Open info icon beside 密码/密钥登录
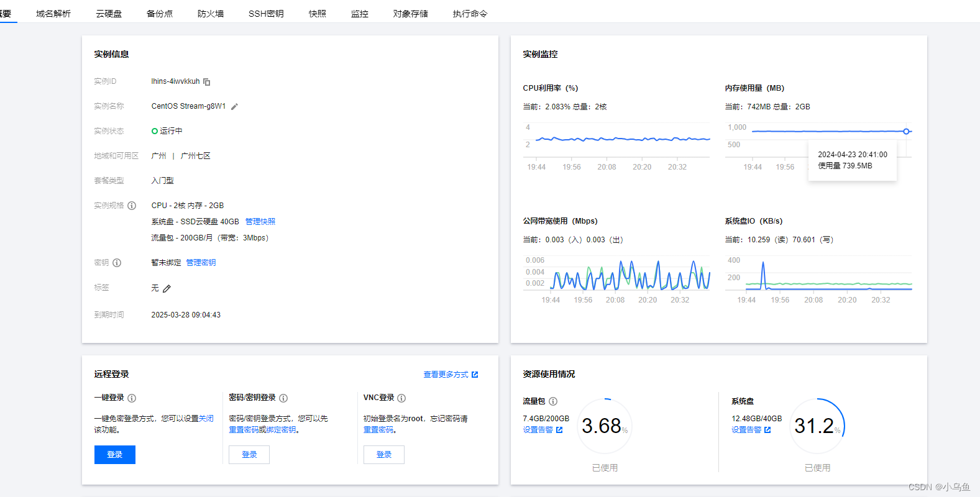The height and width of the screenshot is (497, 980). click(x=283, y=398)
